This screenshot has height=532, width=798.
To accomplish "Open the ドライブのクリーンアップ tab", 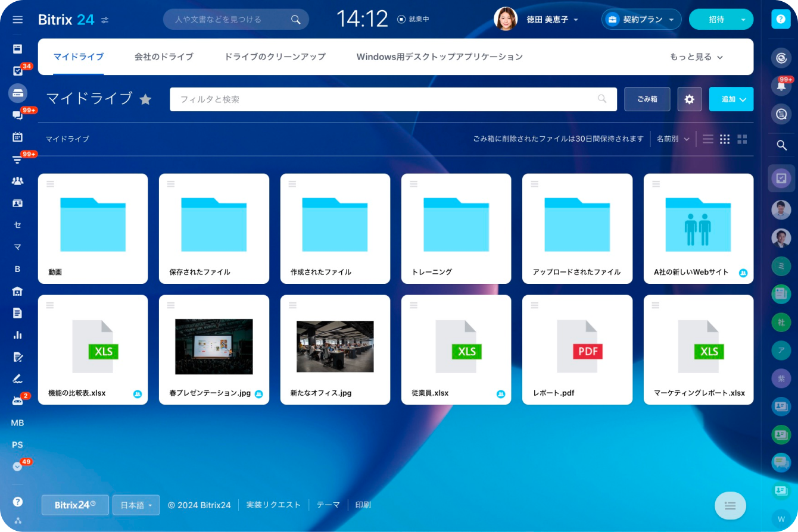I will [x=275, y=57].
